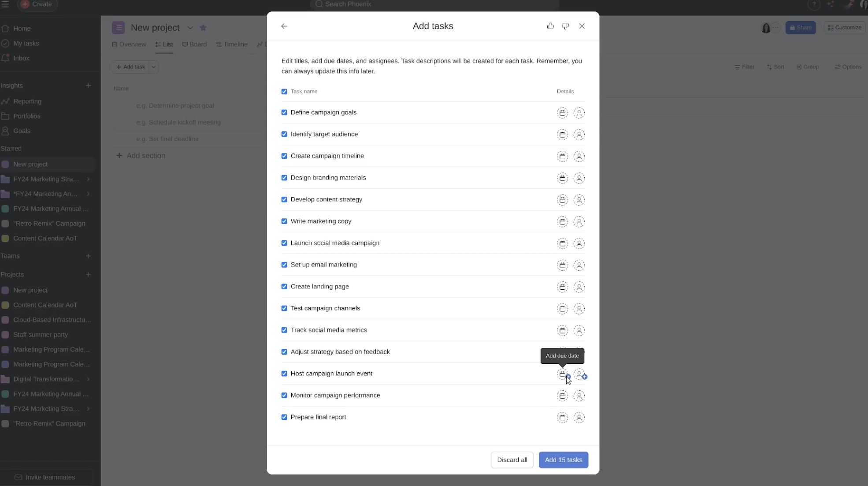Click the Add 15 tasks button
Image resolution: width=868 pixels, height=486 pixels.
(x=563, y=460)
